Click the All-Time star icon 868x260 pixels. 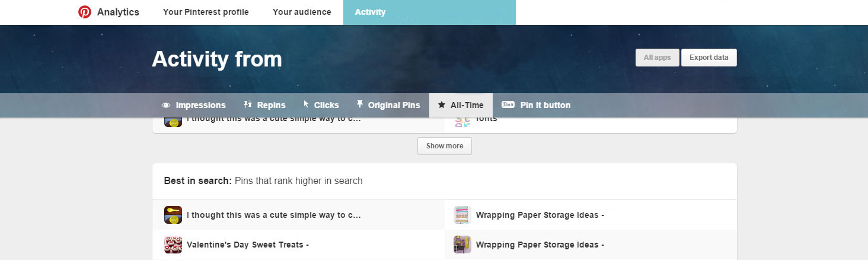coord(441,105)
